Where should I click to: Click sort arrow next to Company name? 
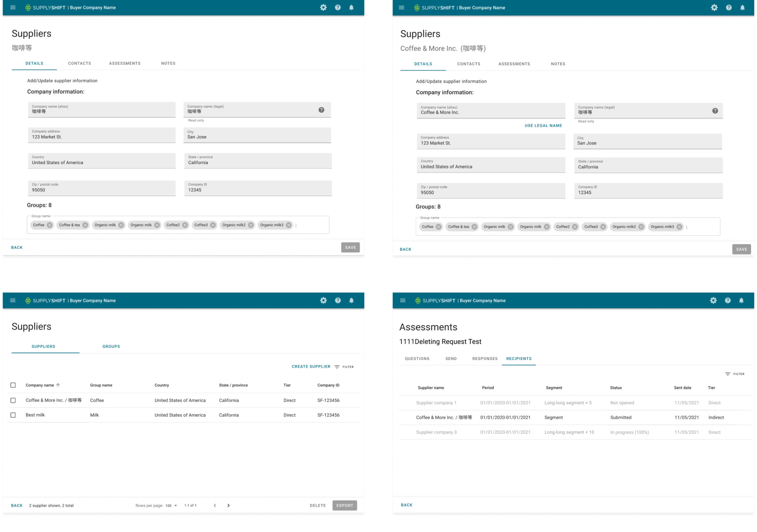[x=58, y=385]
